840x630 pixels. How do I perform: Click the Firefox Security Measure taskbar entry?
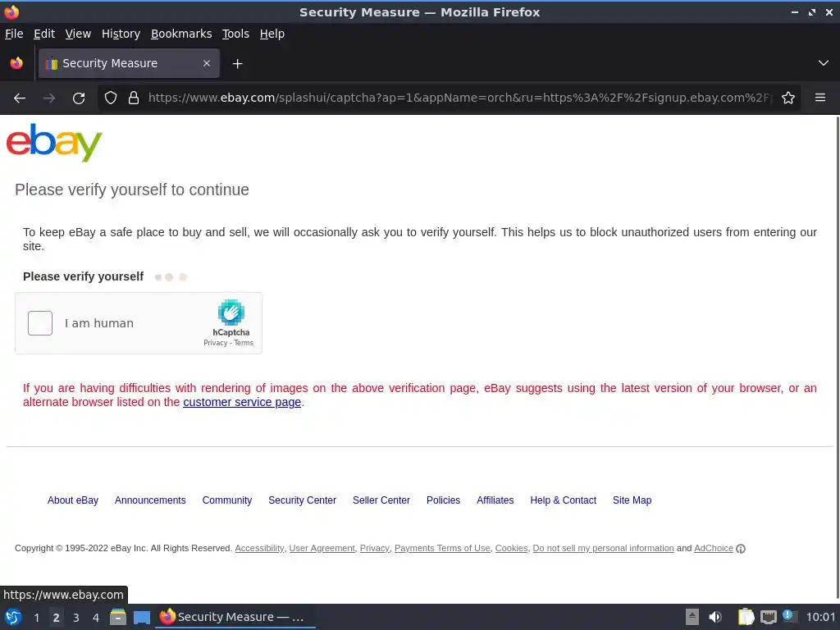click(x=235, y=617)
